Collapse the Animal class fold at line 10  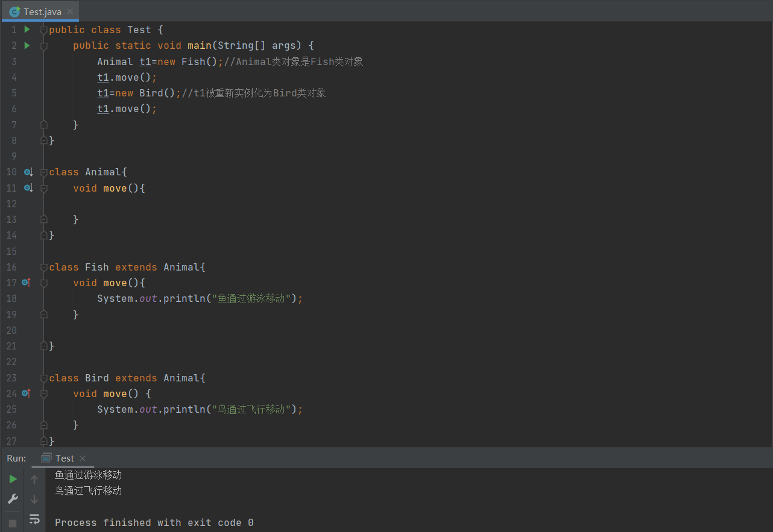[43, 172]
